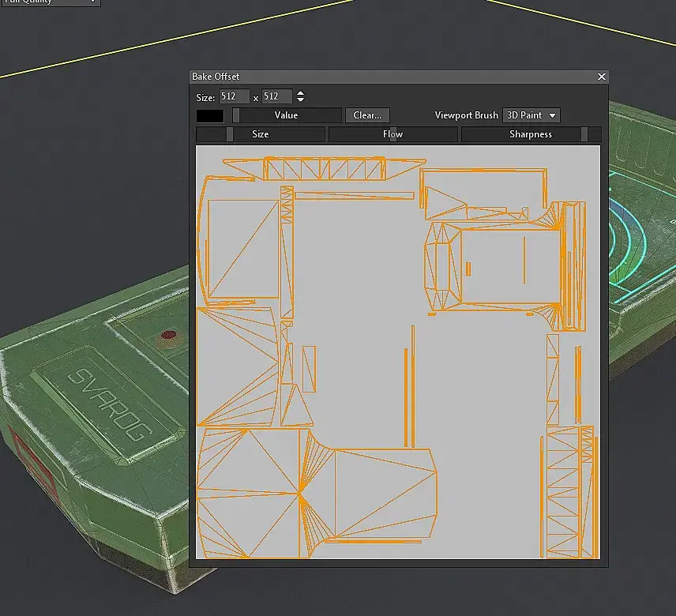
Task: Click the black color swatch beside Value
Action: pyautogui.click(x=210, y=115)
